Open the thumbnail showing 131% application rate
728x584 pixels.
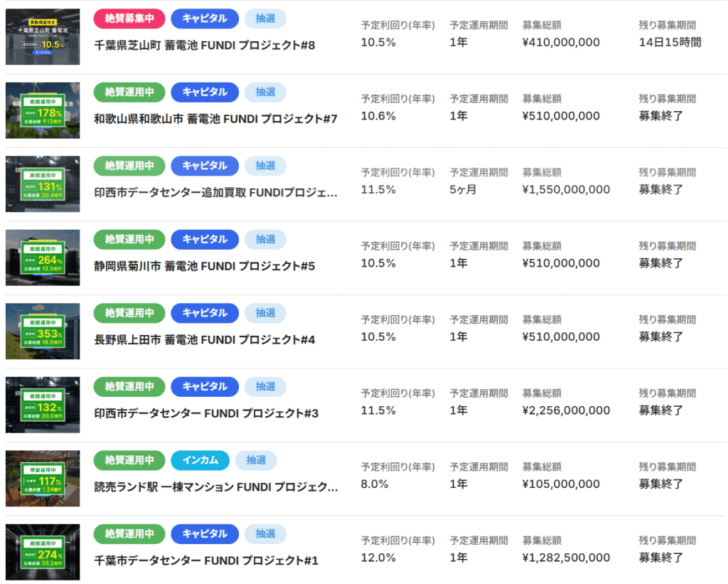click(x=43, y=184)
